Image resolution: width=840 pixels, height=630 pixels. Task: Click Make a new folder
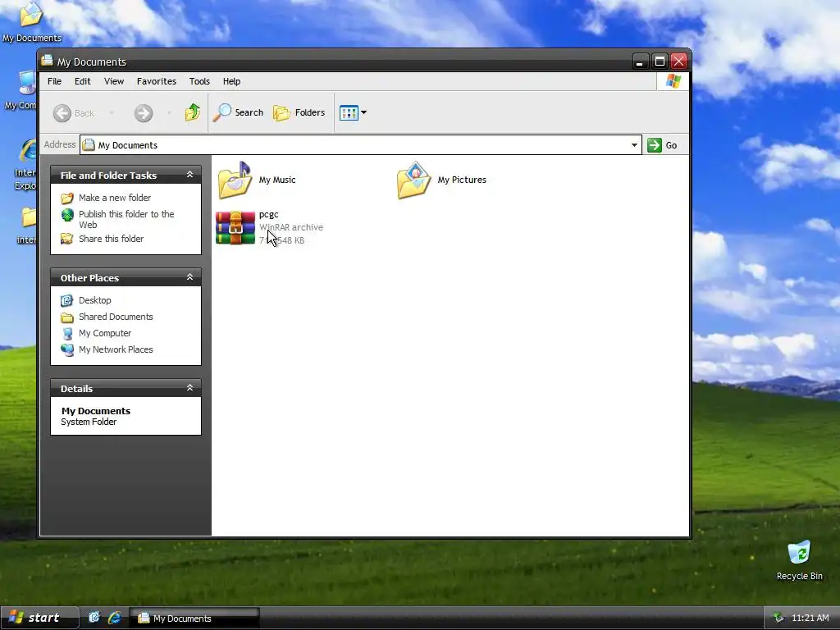point(115,198)
